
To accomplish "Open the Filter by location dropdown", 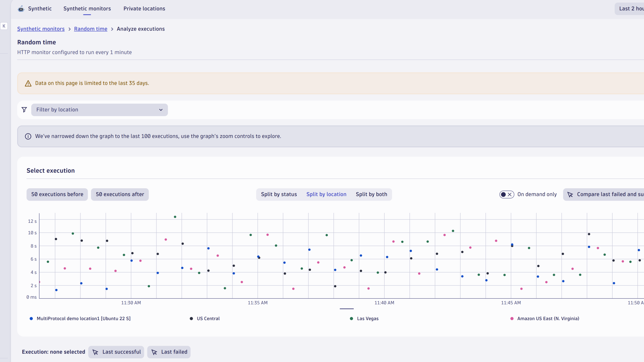I will coord(99,110).
